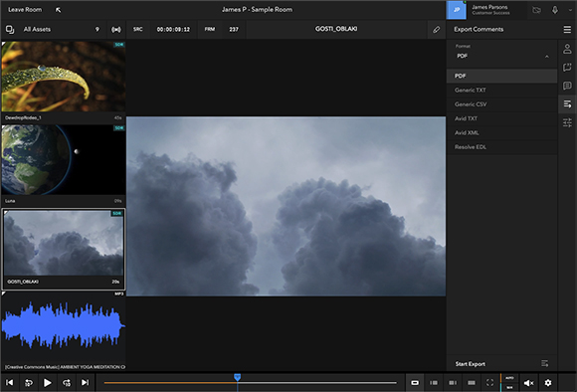Open the export comments panel icon
Image resolution: width=577 pixels, height=392 pixels.
(x=567, y=104)
